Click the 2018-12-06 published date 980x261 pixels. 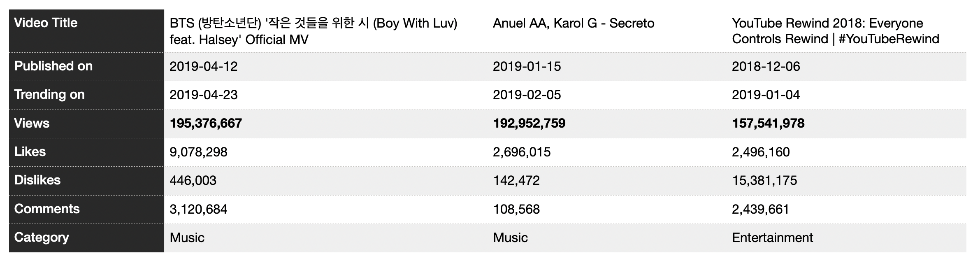coord(766,67)
